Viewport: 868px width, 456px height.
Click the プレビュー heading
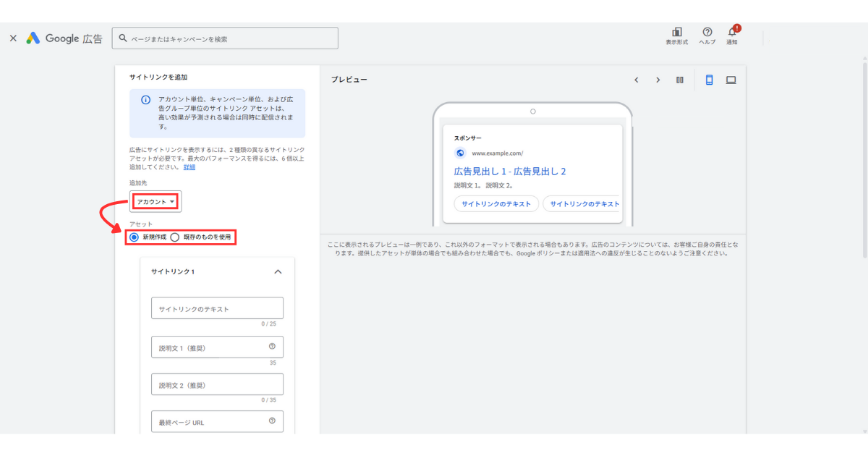(x=349, y=80)
